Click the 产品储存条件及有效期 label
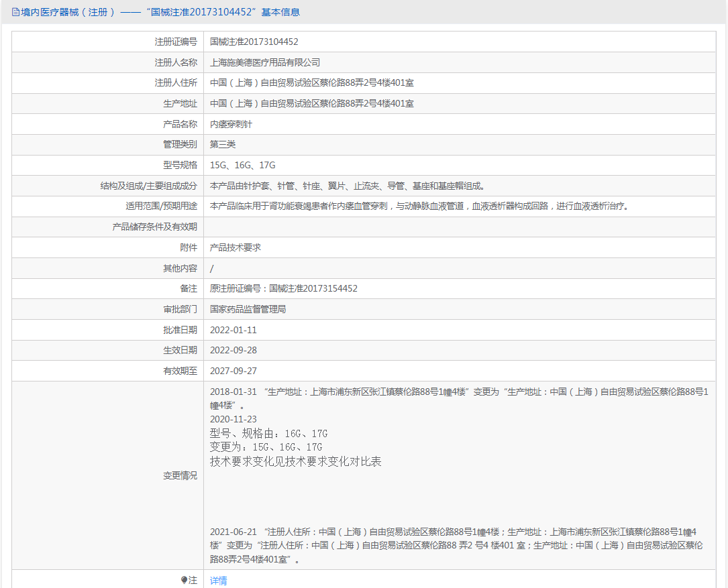 [x=154, y=227]
